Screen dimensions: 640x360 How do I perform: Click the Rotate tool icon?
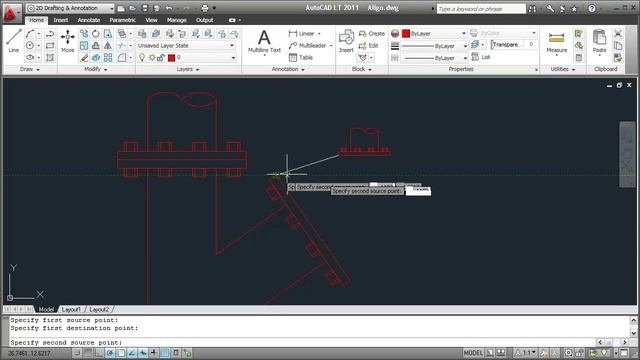pyautogui.click(x=96, y=33)
